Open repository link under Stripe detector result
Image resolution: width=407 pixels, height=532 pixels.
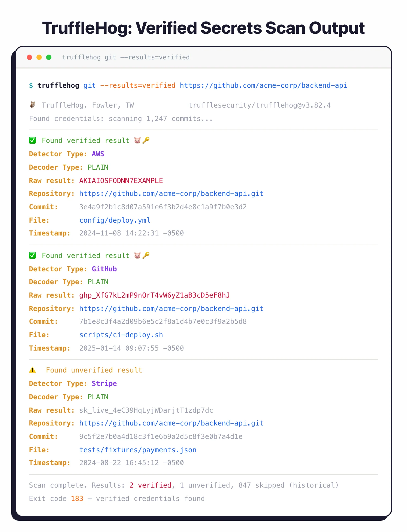pyautogui.click(x=171, y=423)
